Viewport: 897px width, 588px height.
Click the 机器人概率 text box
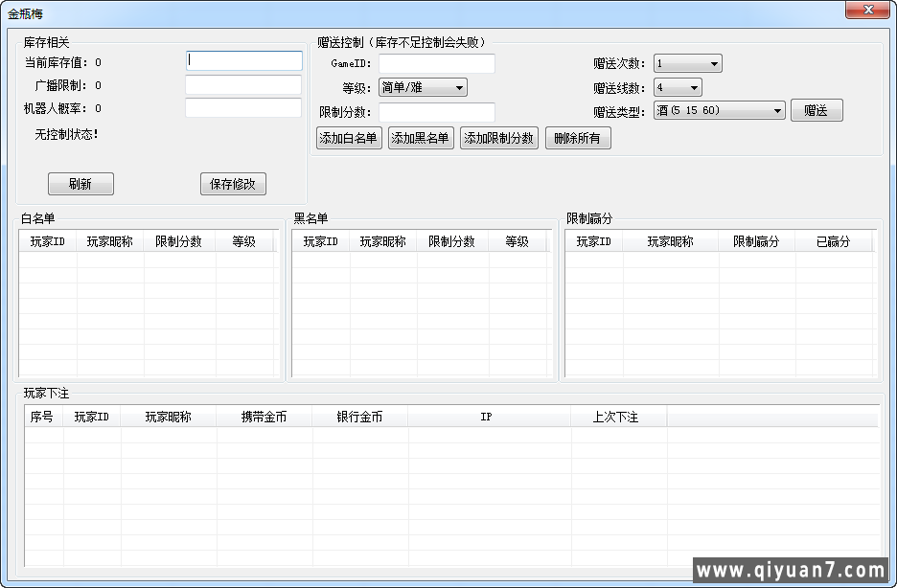(243, 108)
